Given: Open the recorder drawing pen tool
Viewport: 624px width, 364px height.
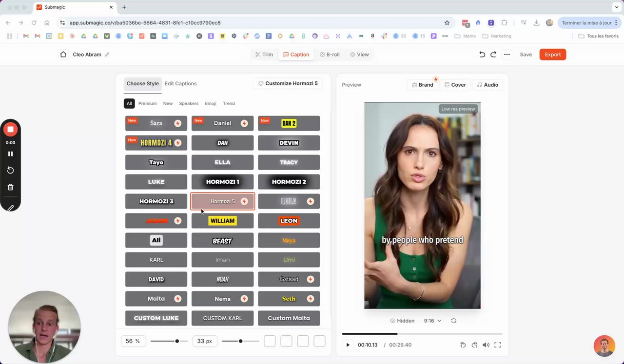Looking at the screenshot, I should 10,208.
